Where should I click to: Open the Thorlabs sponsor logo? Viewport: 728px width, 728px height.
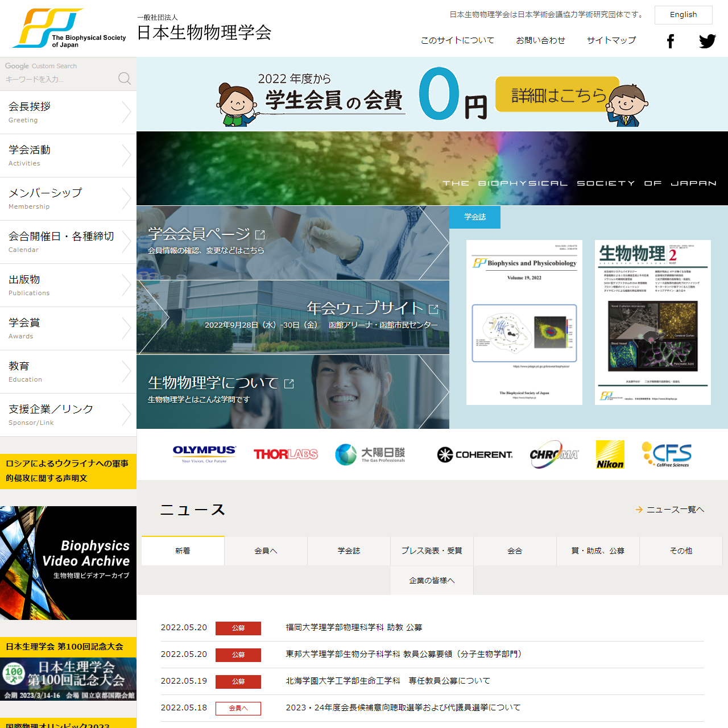286,454
